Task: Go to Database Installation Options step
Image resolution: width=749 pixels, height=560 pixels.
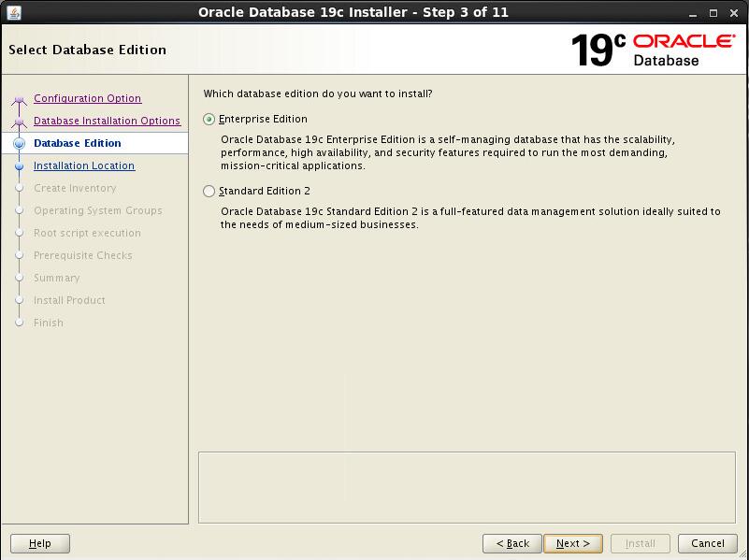Action: (107, 122)
